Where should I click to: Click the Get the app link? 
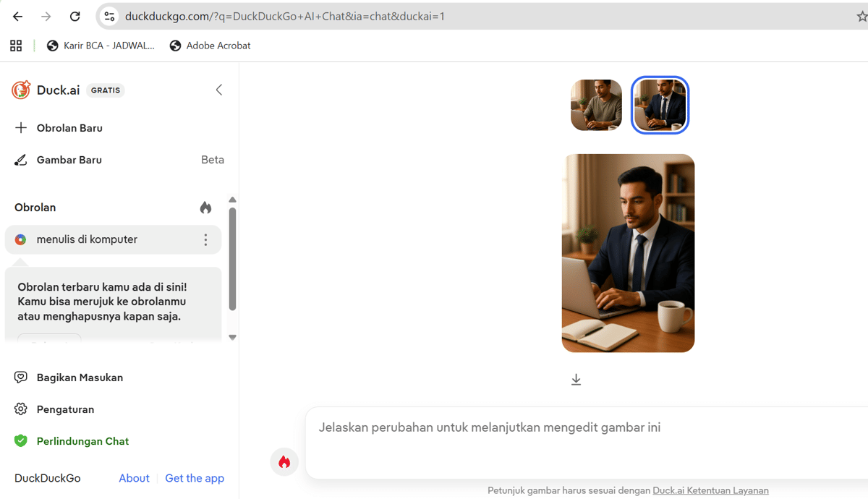click(194, 478)
